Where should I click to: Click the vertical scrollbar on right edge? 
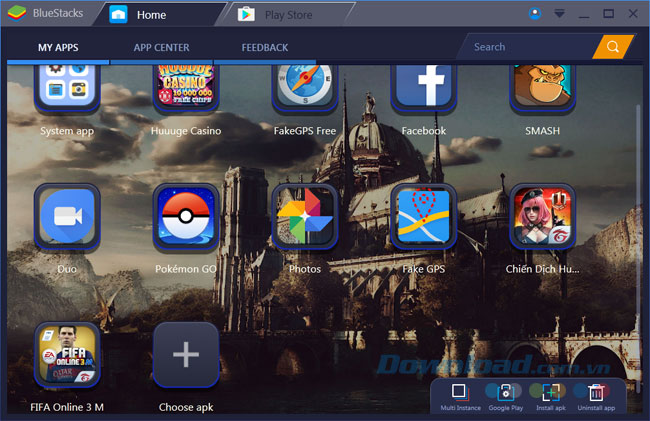[638, 249]
